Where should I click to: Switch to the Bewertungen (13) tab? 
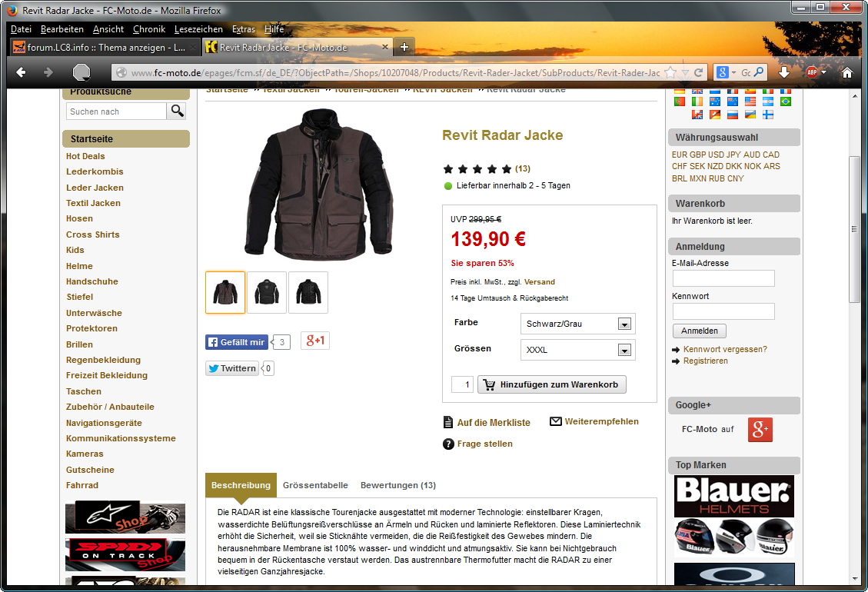tap(398, 485)
